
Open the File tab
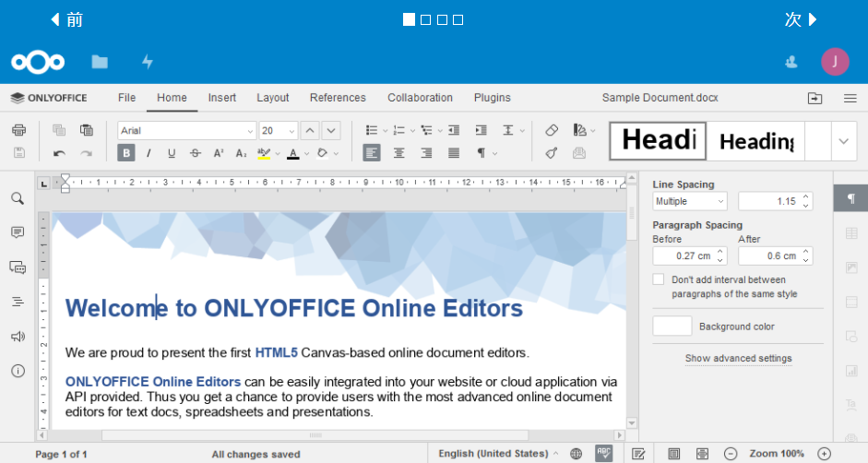click(126, 98)
